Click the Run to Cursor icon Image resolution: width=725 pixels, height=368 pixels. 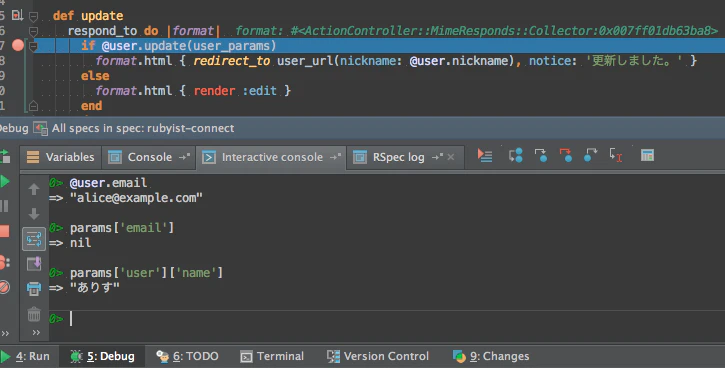pos(615,155)
